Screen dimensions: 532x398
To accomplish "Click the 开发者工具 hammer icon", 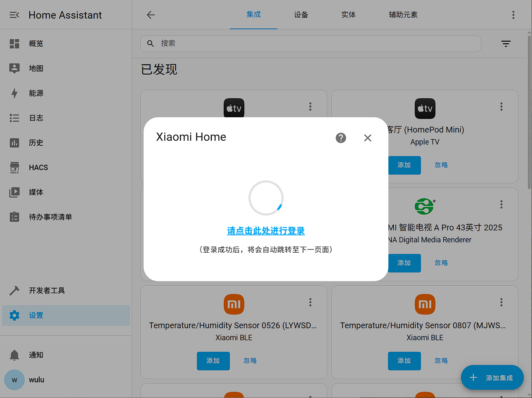I will click(x=14, y=291).
